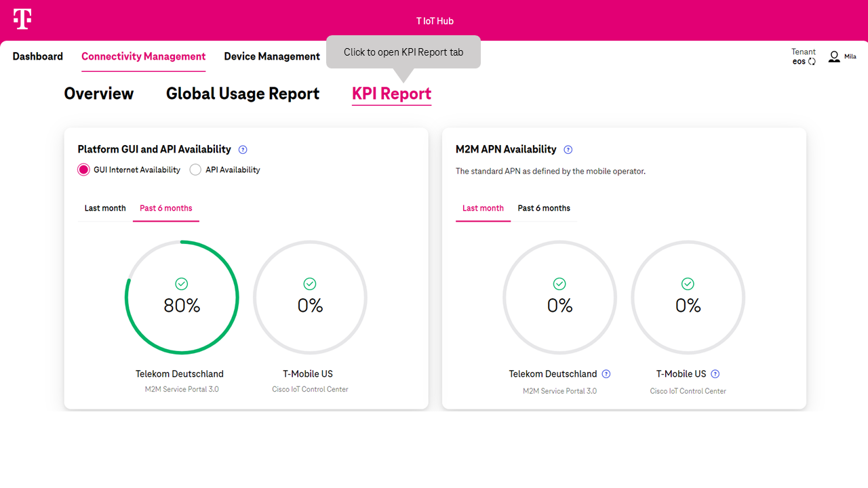This screenshot has height=488, width=868.
Task: Open the Connectivity Management menu
Action: [x=143, y=56]
